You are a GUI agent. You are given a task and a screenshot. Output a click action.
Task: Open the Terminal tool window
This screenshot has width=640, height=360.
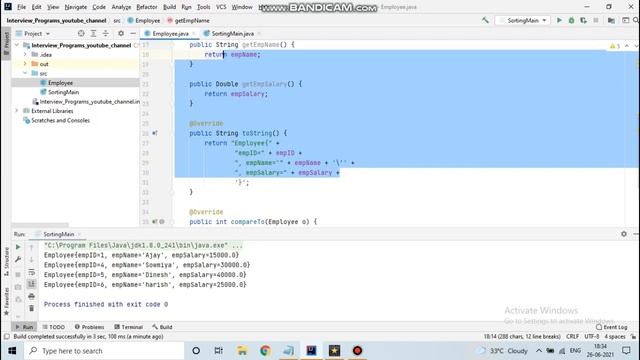coord(129,327)
